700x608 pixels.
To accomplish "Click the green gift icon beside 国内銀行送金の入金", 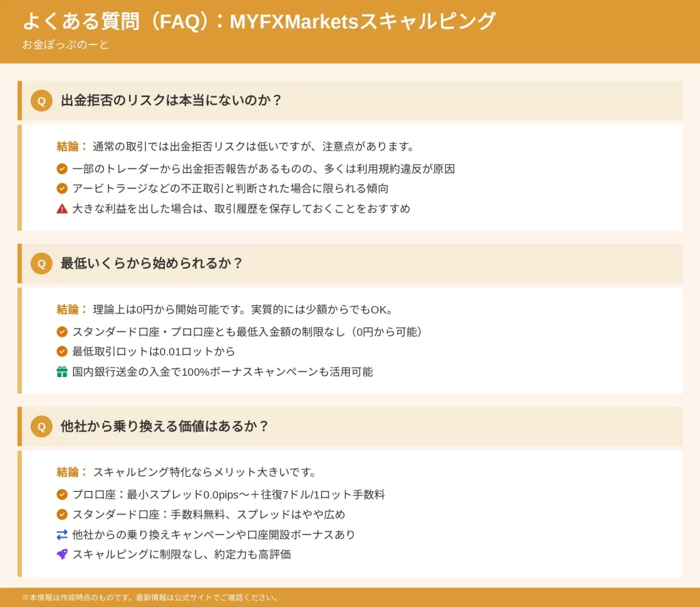I will [x=62, y=372].
